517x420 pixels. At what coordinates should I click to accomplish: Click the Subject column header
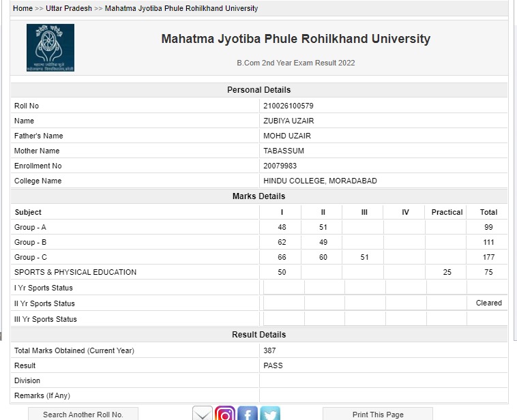tap(28, 212)
